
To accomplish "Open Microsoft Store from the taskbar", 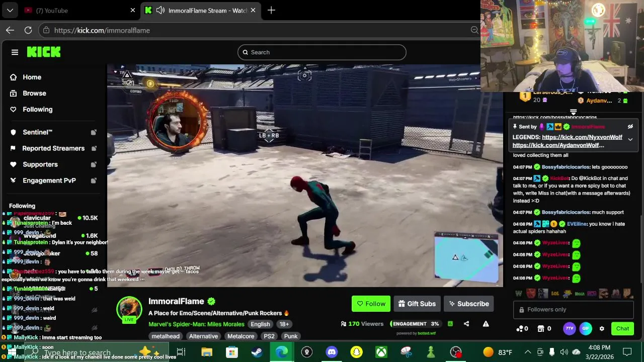I will pyautogui.click(x=231, y=352).
